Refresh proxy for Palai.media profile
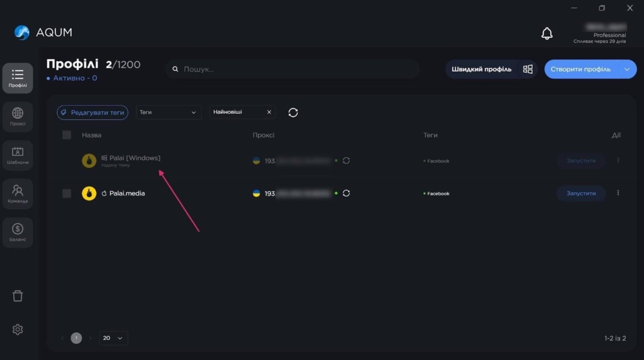Viewport: 644px width, 360px height. pyautogui.click(x=346, y=193)
